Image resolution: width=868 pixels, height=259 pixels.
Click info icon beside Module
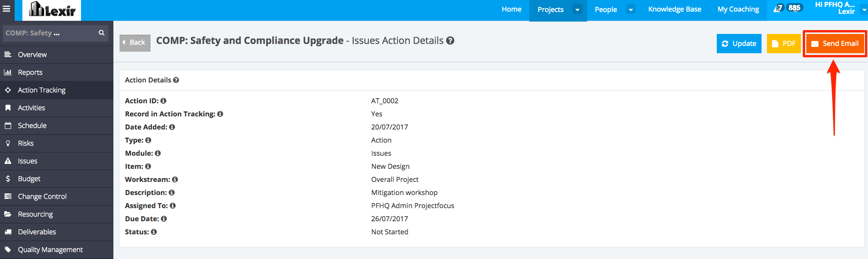pyautogui.click(x=158, y=153)
